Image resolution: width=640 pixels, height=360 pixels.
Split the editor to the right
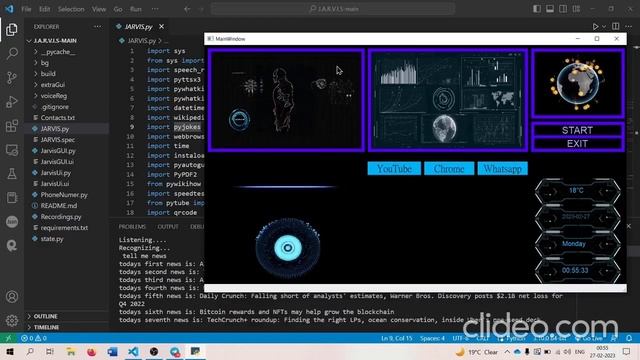tap(616, 27)
